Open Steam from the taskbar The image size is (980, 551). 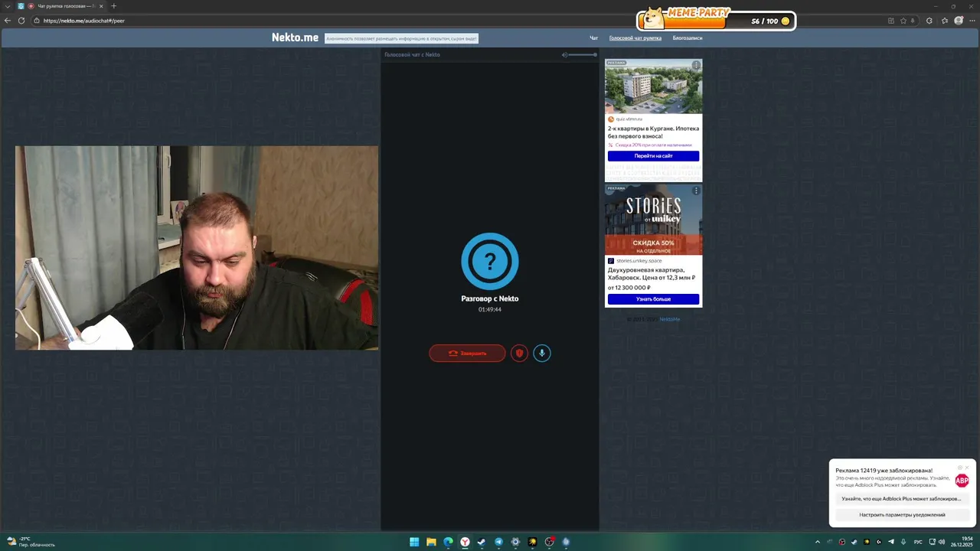(x=482, y=542)
